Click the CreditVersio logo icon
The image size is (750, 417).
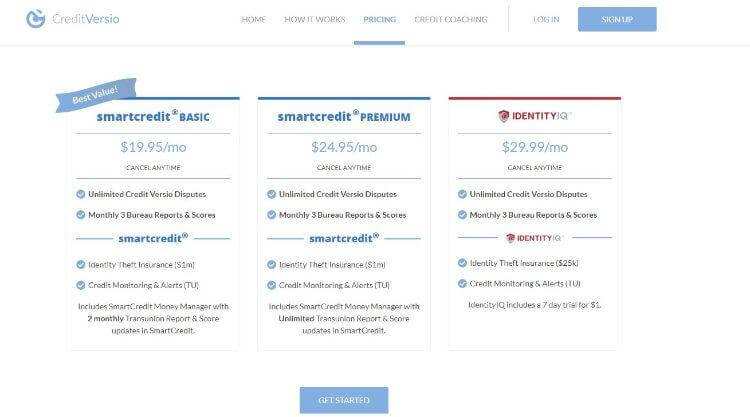pyautogui.click(x=34, y=18)
